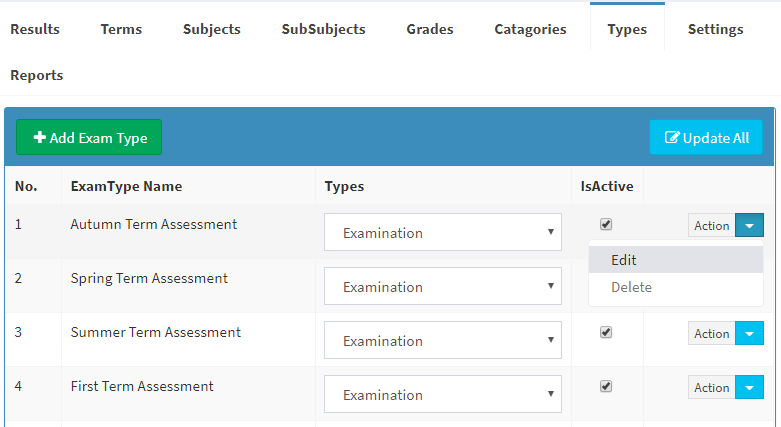Image resolution: width=781 pixels, height=427 pixels.
Task: Open the SubSubjects tab
Action: [x=323, y=29]
